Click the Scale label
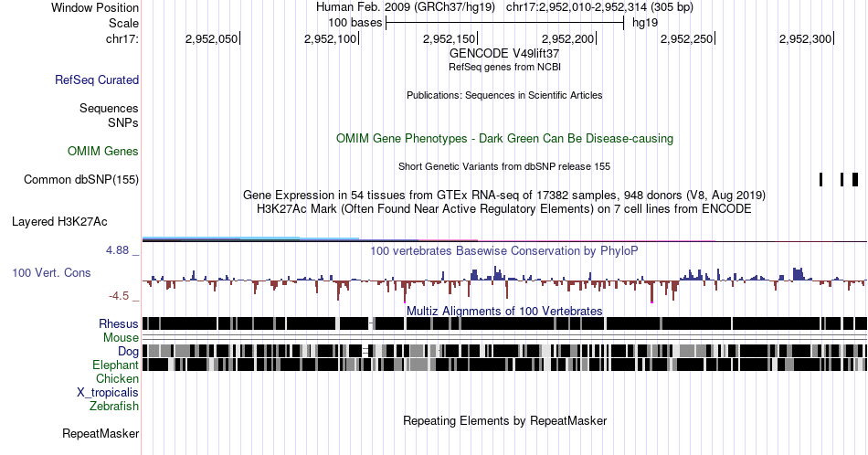868x455 pixels. pos(123,23)
